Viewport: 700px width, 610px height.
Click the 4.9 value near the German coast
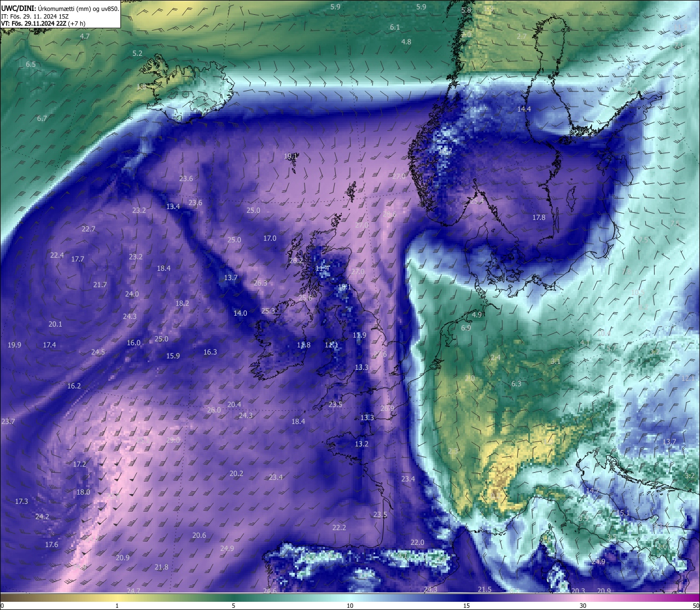point(477,315)
